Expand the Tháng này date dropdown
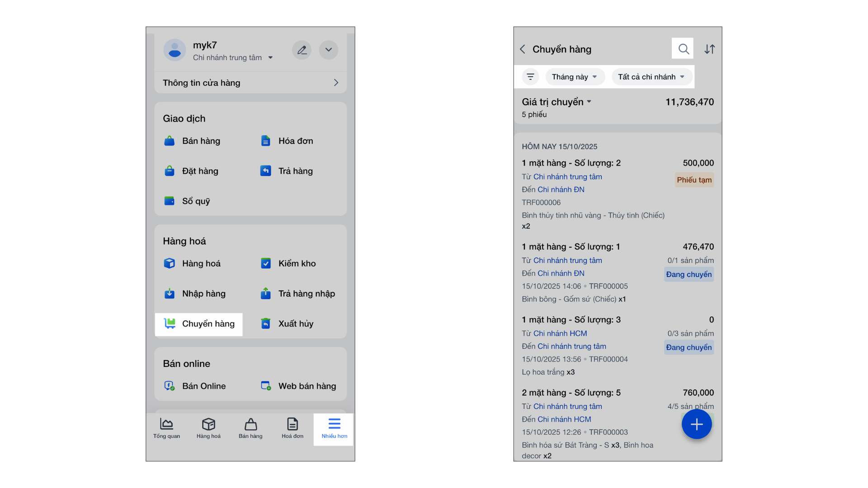Viewport: 868px width, 488px height. [x=575, y=77]
